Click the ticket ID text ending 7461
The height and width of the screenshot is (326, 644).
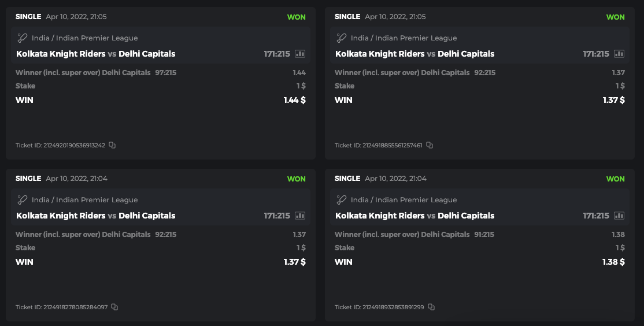(378, 146)
